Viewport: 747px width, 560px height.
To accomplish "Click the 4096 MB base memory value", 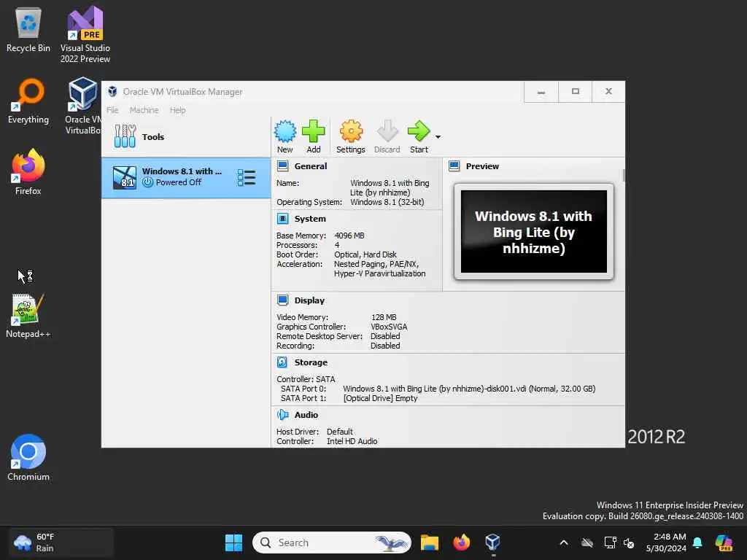I will click(x=349, y=236).
